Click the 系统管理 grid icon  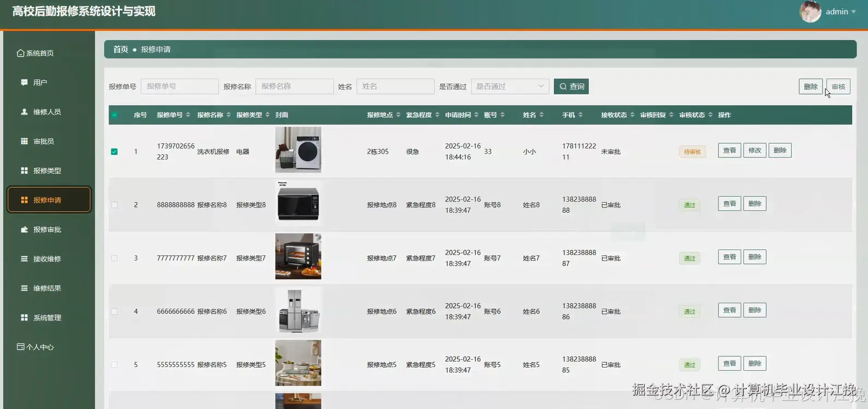click(24, 318)
